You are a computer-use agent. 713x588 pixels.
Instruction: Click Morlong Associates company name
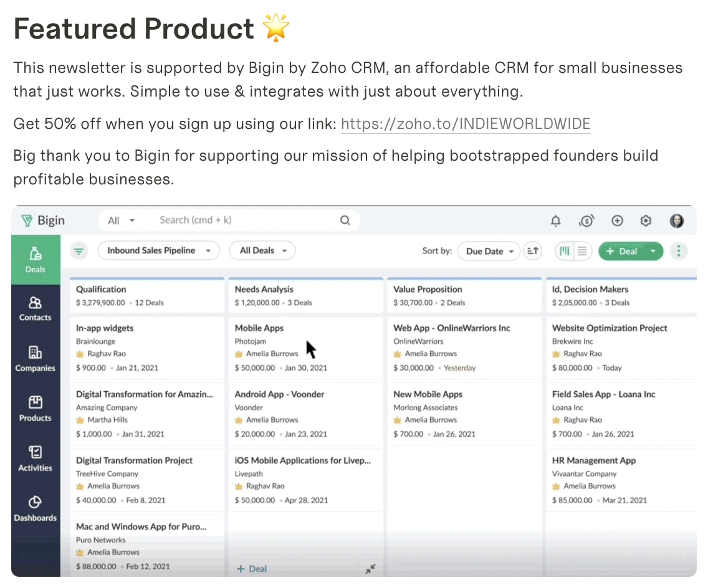click(426, 407)
